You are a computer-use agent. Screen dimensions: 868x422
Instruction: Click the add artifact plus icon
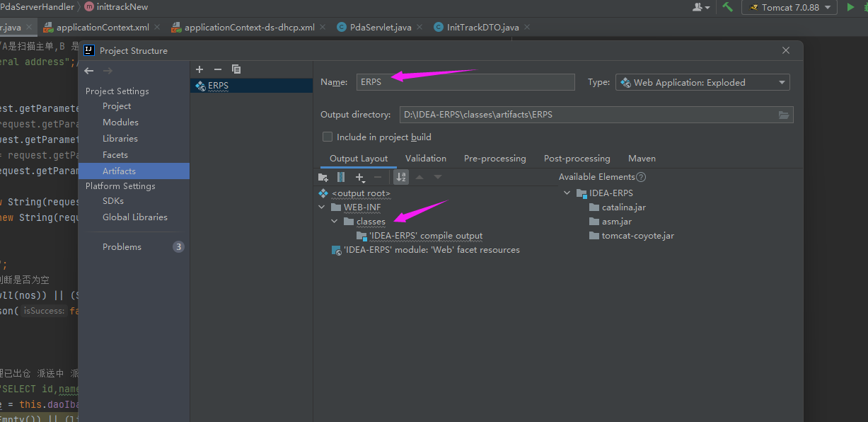click(199, 69)
